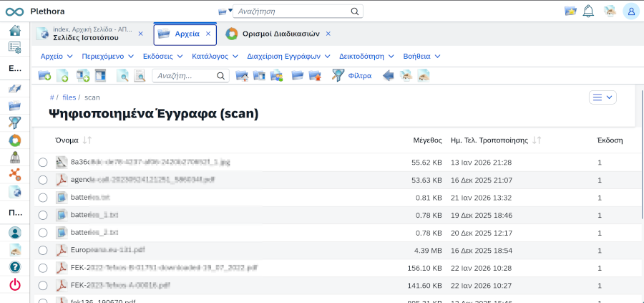This screenshot has width=644, height=303.
Task: Click the Π... section label in sidebar
Action: [x=15, y=213]
